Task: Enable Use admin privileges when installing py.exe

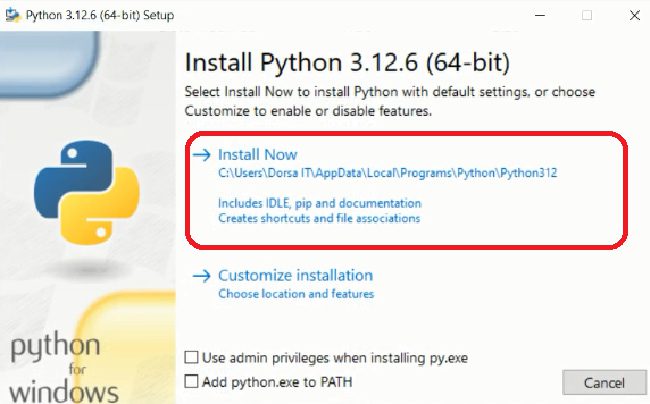Action: click(x=191, y=357)
